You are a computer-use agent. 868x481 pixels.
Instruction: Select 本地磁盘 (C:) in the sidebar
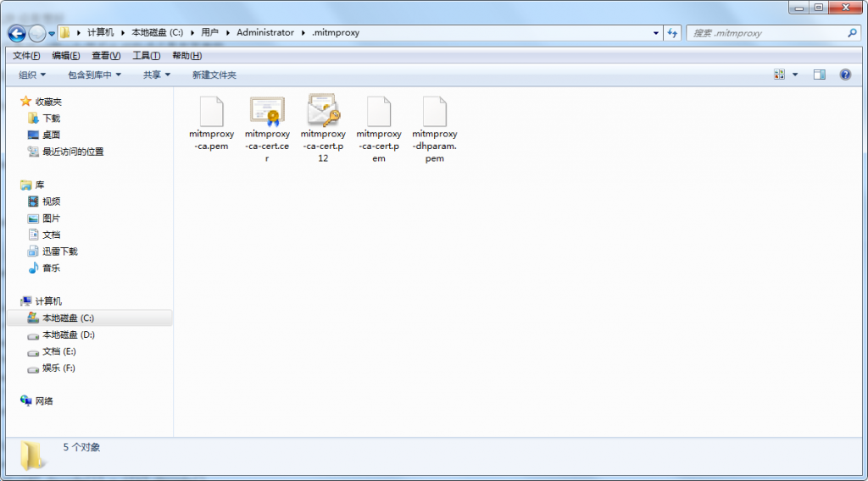[89, 318]
